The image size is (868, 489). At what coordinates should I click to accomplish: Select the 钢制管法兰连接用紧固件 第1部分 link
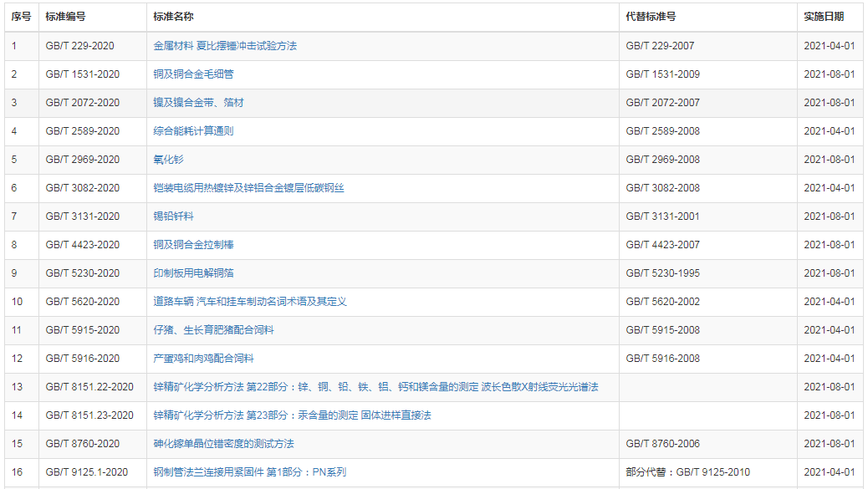coord(249,472)
